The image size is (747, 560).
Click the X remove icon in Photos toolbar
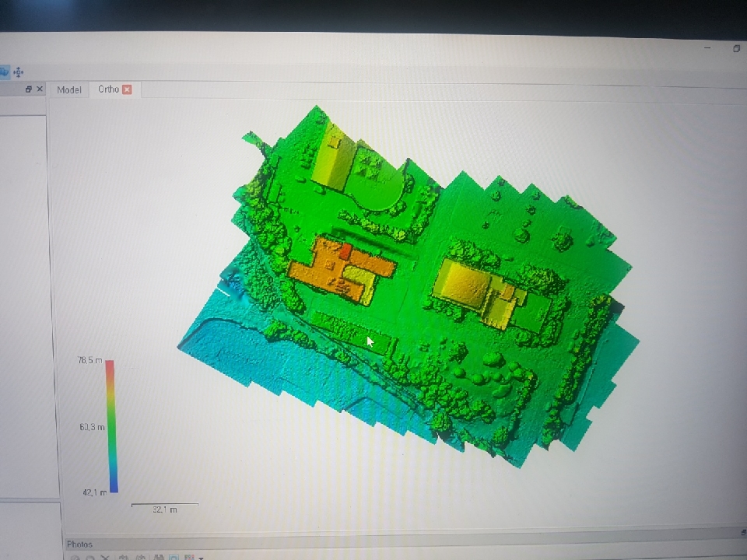point(105,557)
